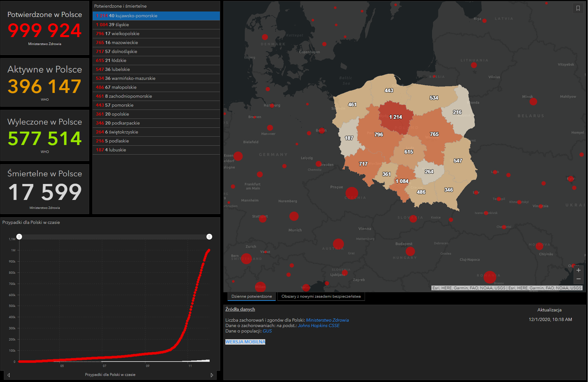Open the Ministerstwo Zdrowia source link
The width and height of the screenshot is (588, 382).
tap(327, 320)
